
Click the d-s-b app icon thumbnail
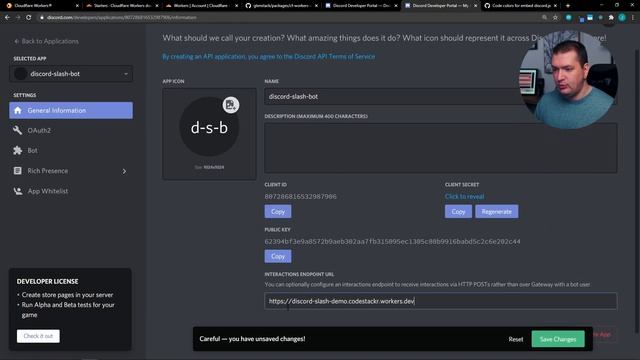209,127
